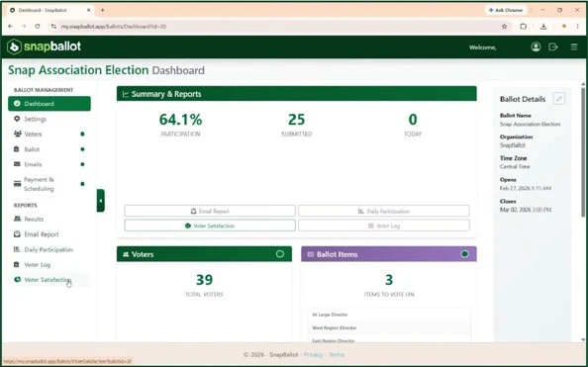The image size is (588, 367).
Task: Click the site info icon in address bar
Action: 54,27
